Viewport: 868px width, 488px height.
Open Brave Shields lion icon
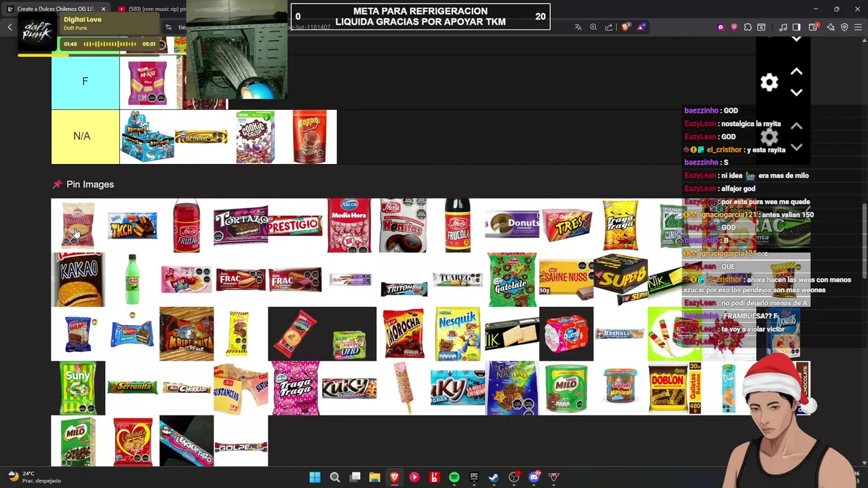(625, 27)
